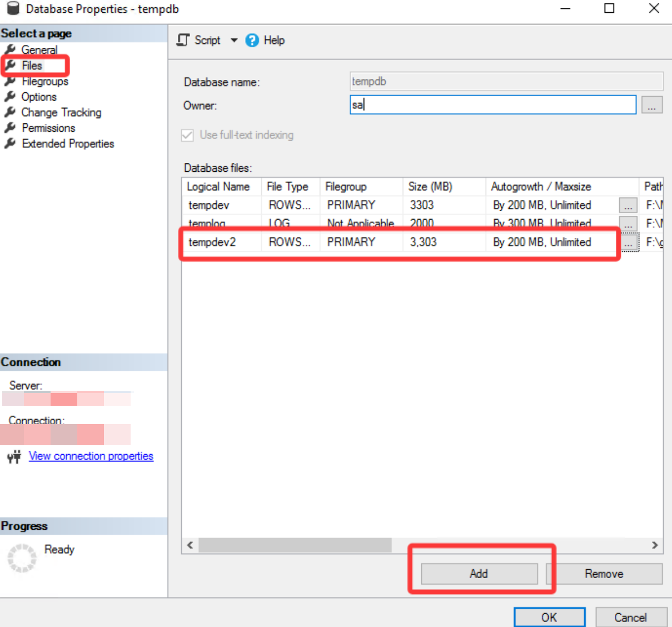Open the Extended Properties page
The height and width of the screenshot is (627, 672).
[x=68, y=143]
